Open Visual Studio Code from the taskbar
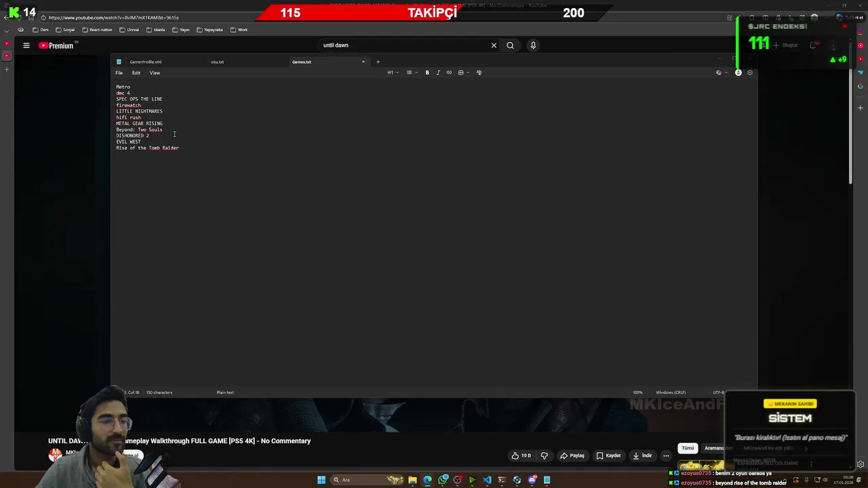The width and height of the screenshot is (868, 488). pos(487,480)
